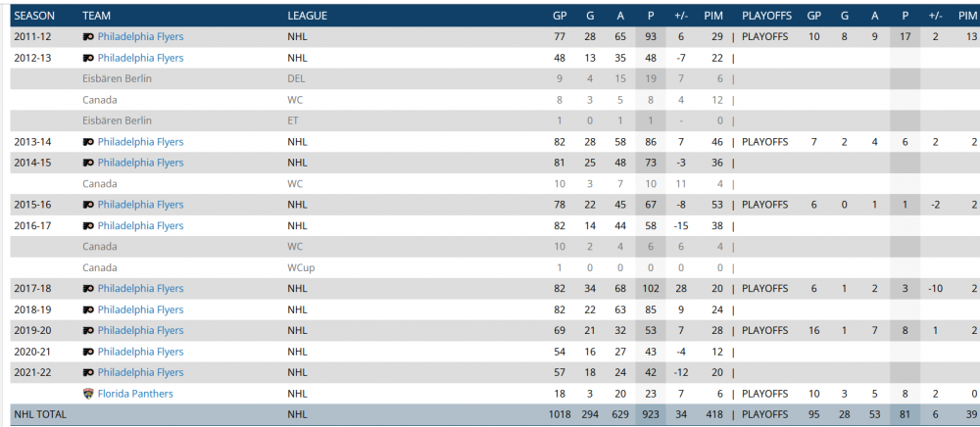Click the Flyers logo in the 2019-20 row

(x=87, y=331)
